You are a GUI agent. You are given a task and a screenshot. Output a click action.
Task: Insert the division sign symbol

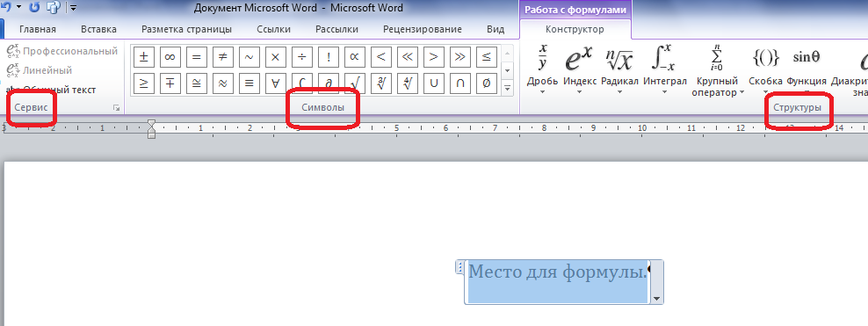(x=301, y=56)
